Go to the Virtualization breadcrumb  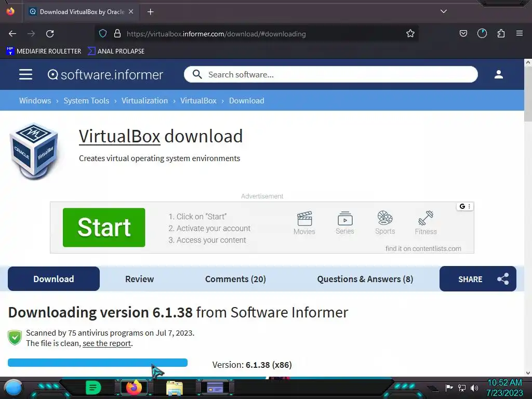point(144,101)
